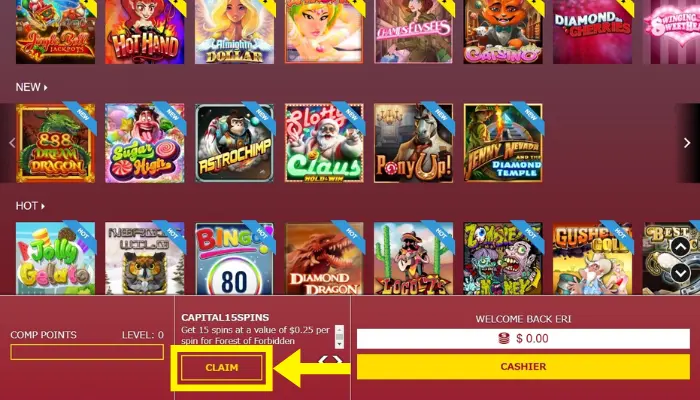
Task: Click the comp points progress bar
Action: point(87,352)
